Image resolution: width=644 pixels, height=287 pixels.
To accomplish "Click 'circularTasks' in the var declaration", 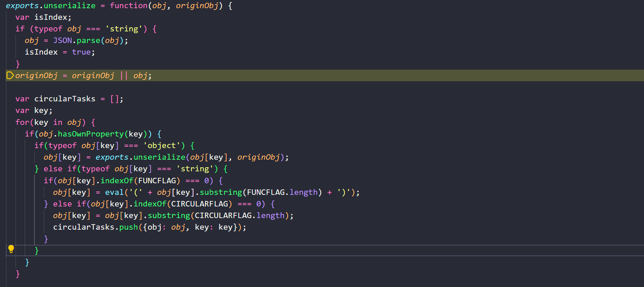I will pyautogui.click(x=65, y=99).
